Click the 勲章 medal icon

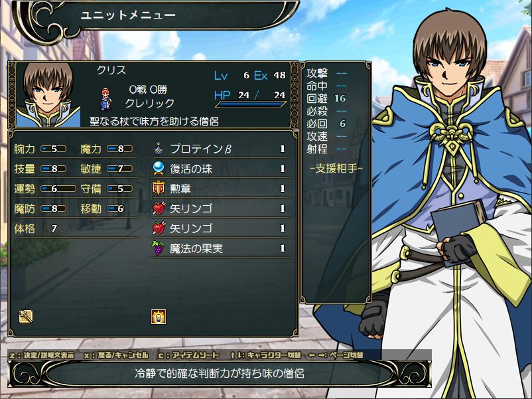pos(159,188)
